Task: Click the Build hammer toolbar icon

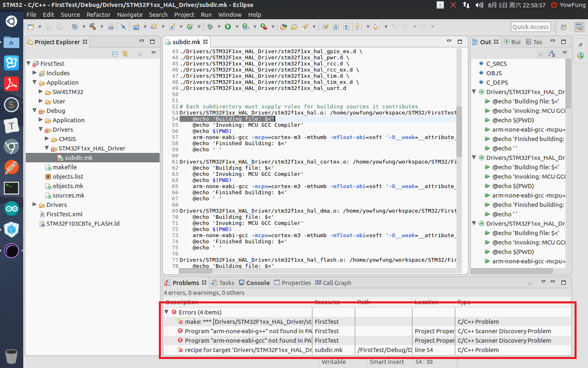Action: (x=93, y=27)
